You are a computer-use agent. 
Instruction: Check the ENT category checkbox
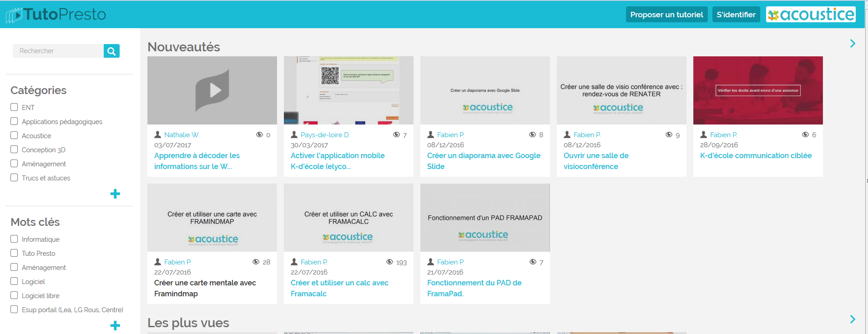tap(14, 107)
